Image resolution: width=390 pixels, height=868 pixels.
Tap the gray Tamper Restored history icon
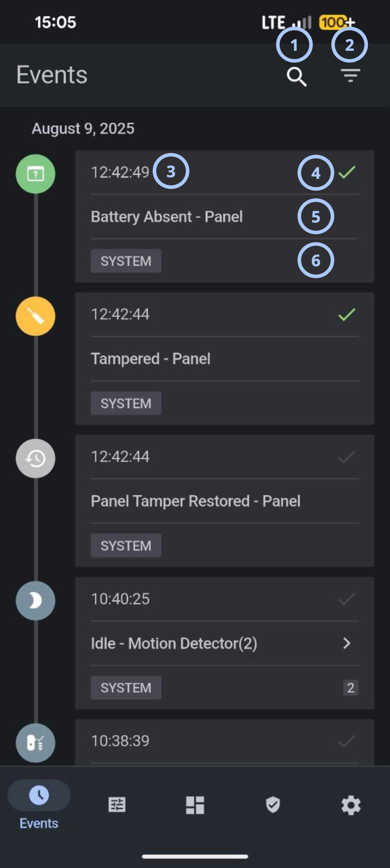pos(35,458)
